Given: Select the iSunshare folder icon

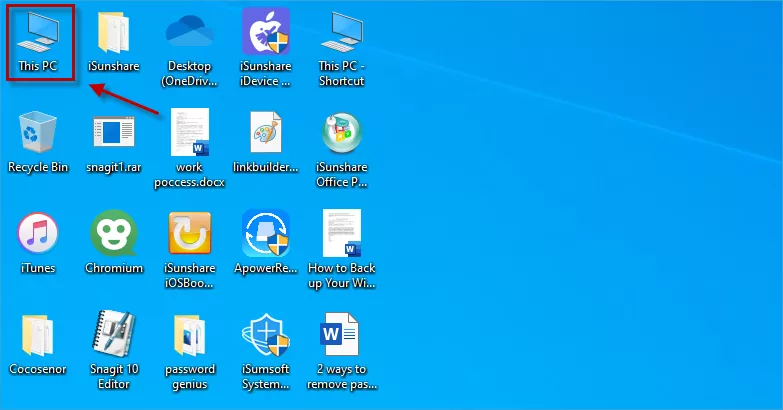Looking at the screenshot, I should click(x=114, y=32).
